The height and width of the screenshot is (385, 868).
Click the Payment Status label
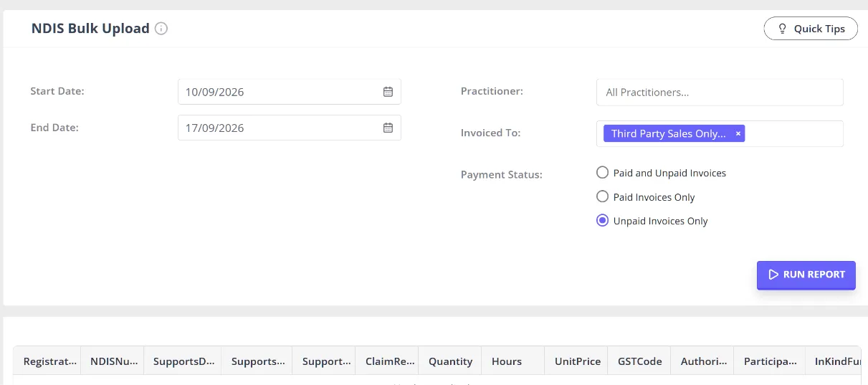click(x=502, y=175)
